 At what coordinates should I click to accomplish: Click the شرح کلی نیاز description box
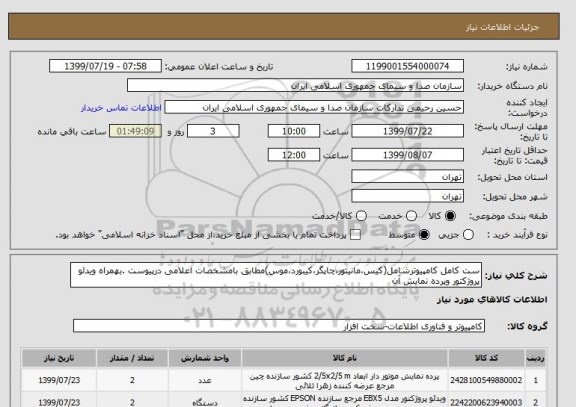(x=276, y=275)
